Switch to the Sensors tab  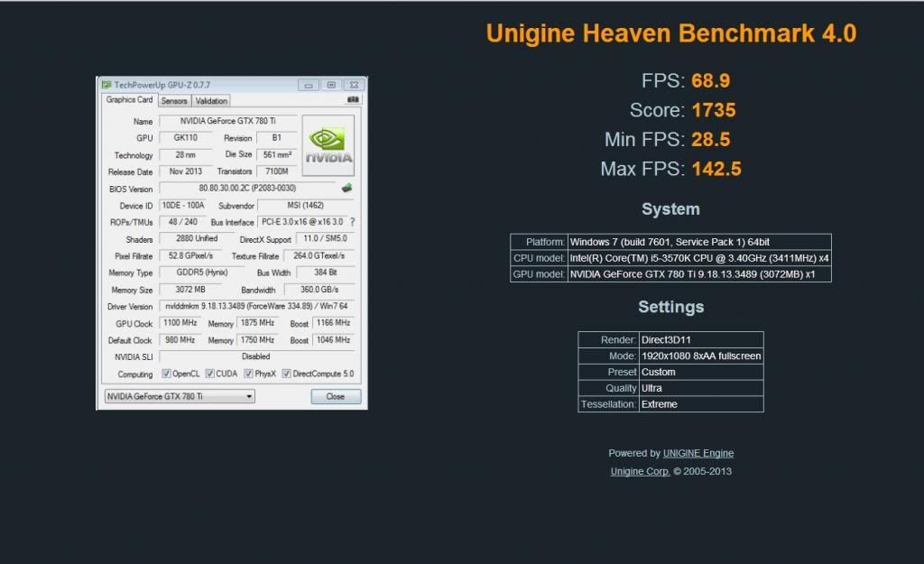pyautogui.click(x=174, y=101)
